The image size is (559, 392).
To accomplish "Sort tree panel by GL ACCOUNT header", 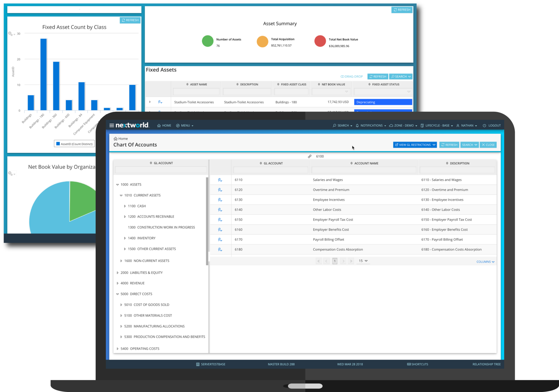I will (x=161, y=163).
